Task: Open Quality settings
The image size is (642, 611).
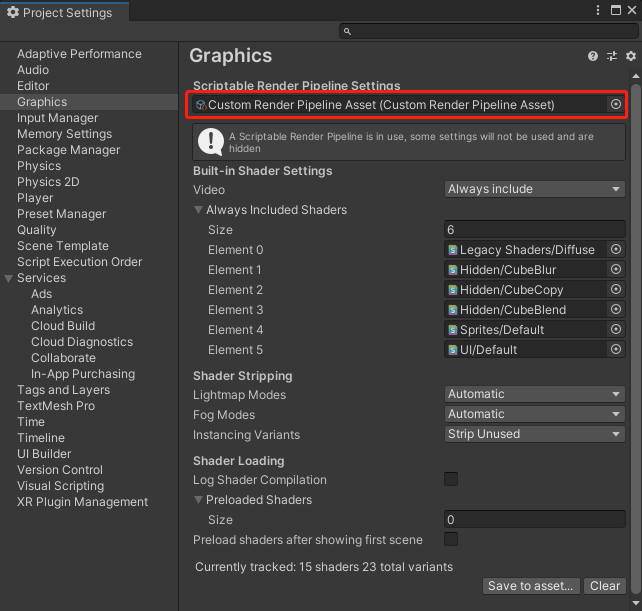Action: pyautogui.click(x=36, y=230)
